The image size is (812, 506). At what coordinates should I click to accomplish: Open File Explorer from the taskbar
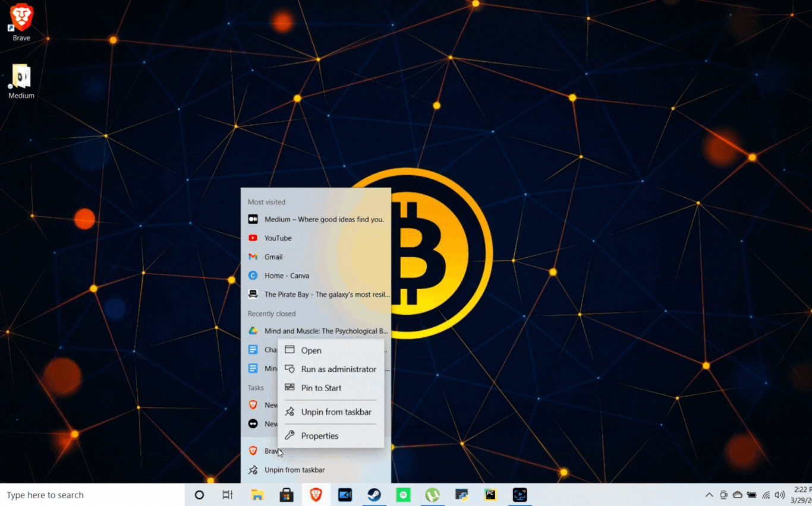[x=257, y=495]
